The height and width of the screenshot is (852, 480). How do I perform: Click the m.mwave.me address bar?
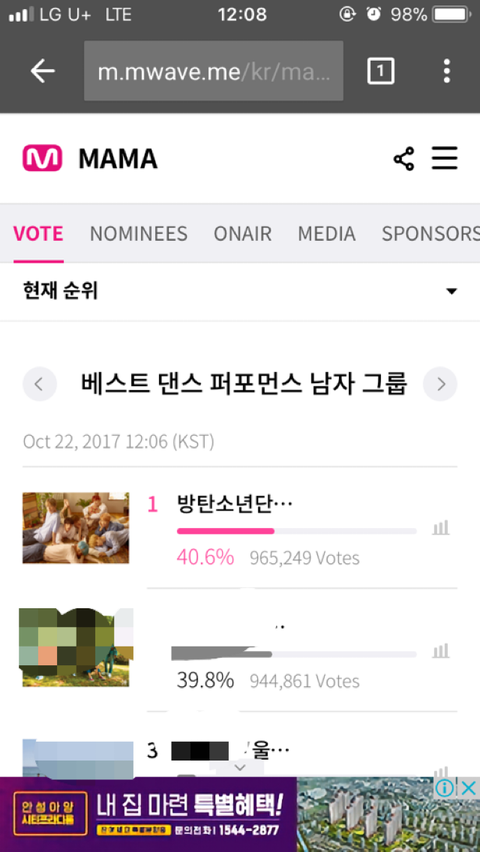click(x=214, y=71)
